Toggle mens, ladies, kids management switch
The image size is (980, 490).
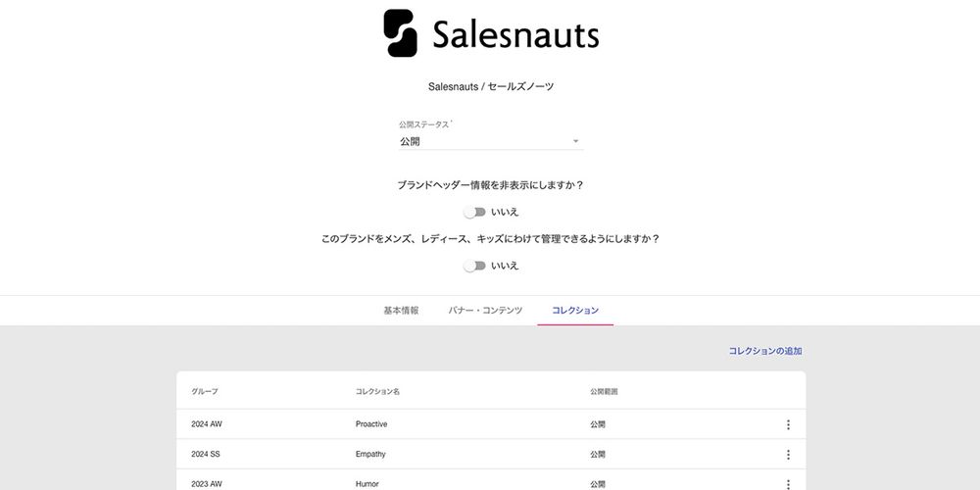(474, 266)
